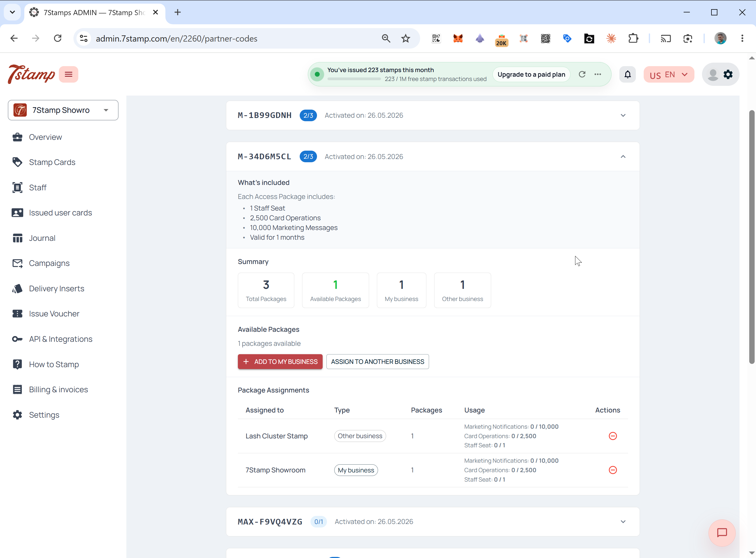756x558 pixels.
Task: Close the 7Stamps ADMIN tab
Action: pyautogui.click(x=156, y=12)
